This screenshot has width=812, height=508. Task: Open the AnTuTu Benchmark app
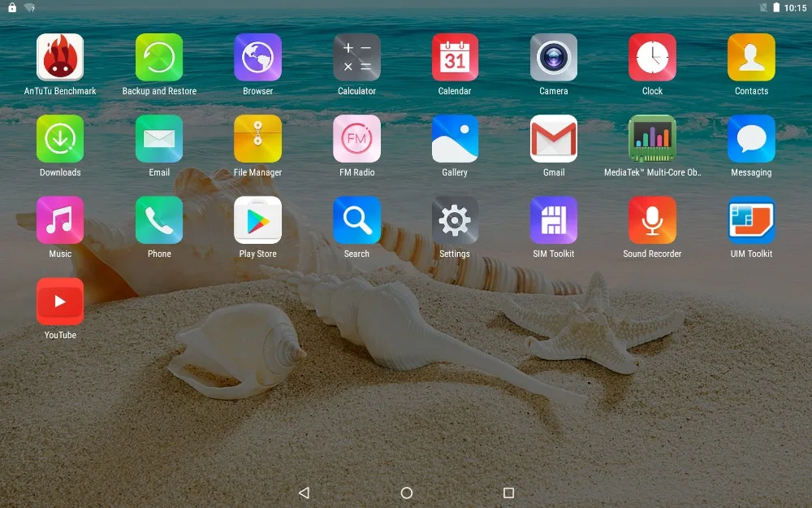[60, 58]
